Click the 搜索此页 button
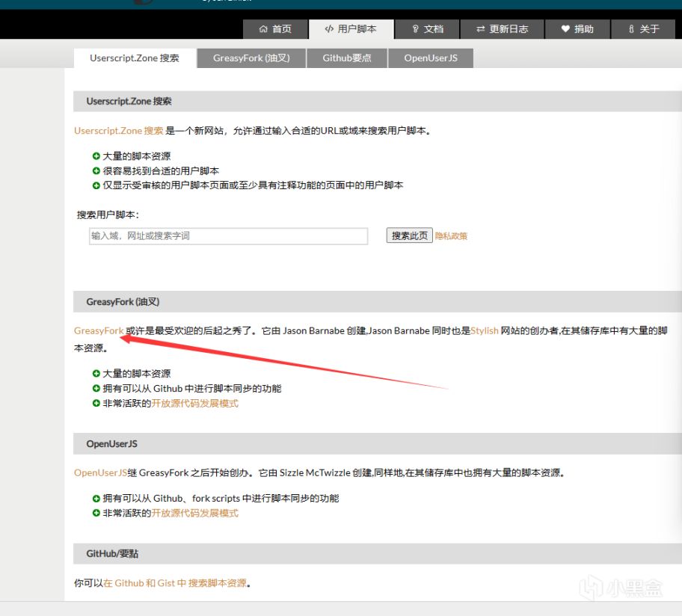This screenshot has height=616, width=682. (x=409, y=235)
